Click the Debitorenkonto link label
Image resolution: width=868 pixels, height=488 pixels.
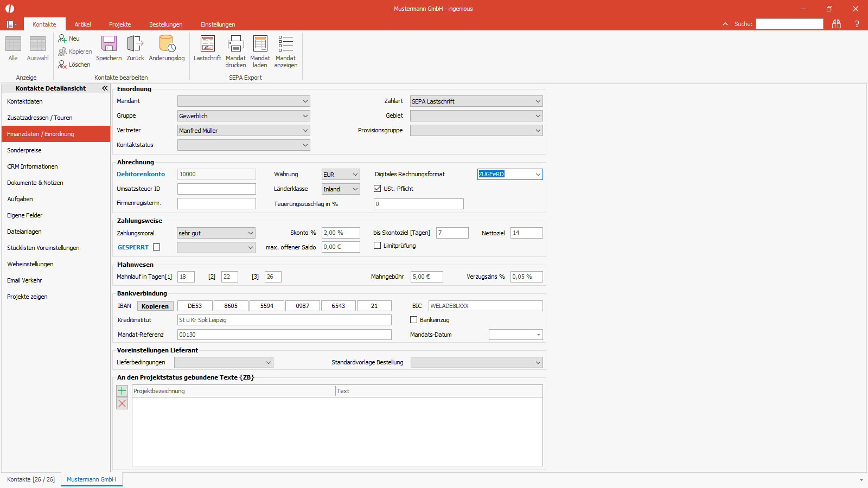(x=141, y=174)
